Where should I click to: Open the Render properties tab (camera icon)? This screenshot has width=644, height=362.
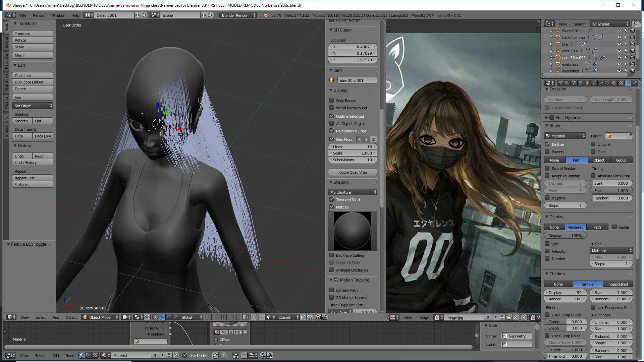pos(560,83)
